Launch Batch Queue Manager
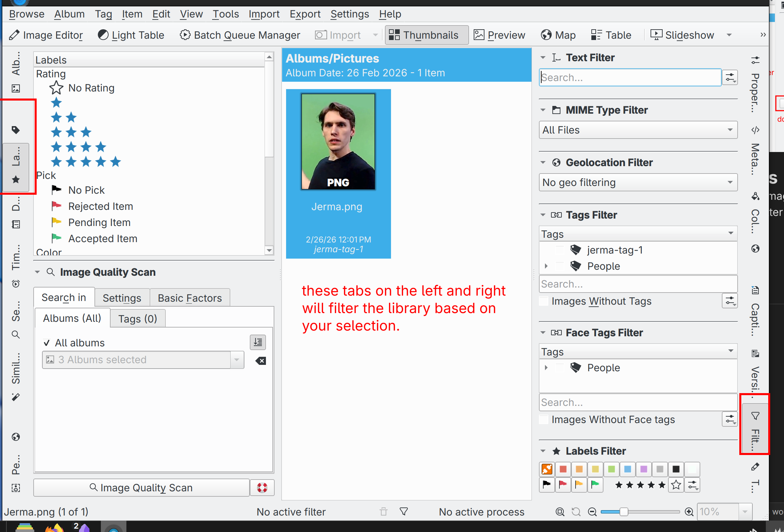The width and height of the screenshot is (784, 532). point(239,35)
